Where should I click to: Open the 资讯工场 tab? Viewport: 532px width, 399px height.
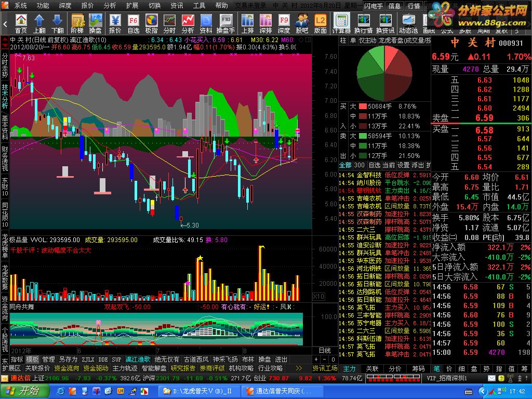(x=325, y=368)
